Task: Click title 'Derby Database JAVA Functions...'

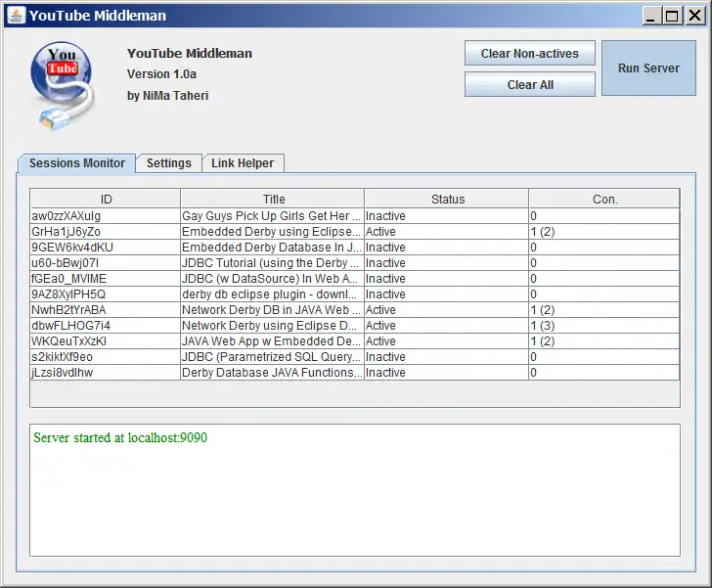Action: pos(272,373)
